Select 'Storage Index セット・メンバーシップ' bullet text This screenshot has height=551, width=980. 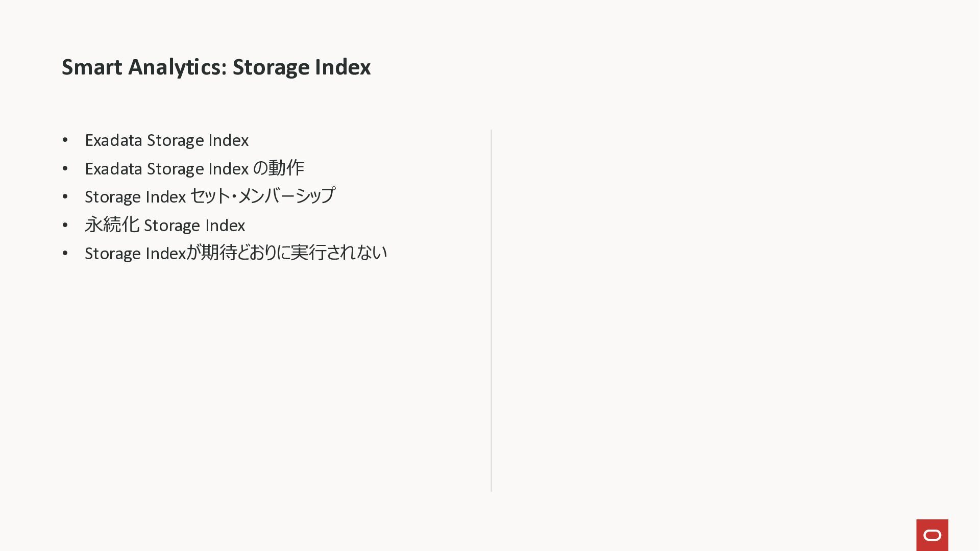pyautogui.click(x=209, y=196)
